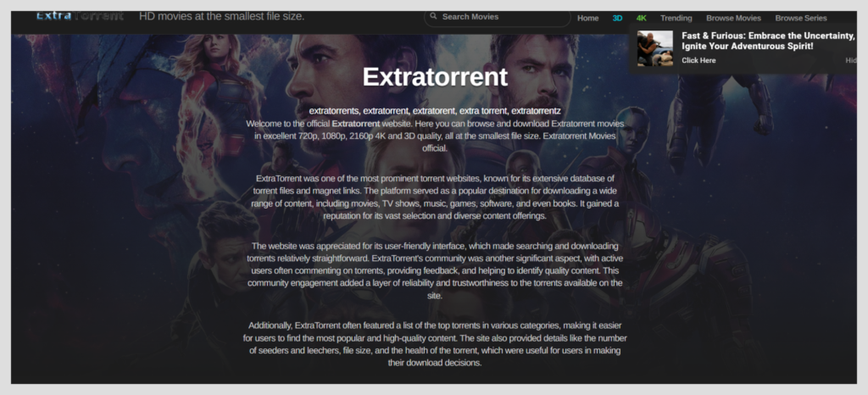Click the search magnifier icon

tap(433, 17)
